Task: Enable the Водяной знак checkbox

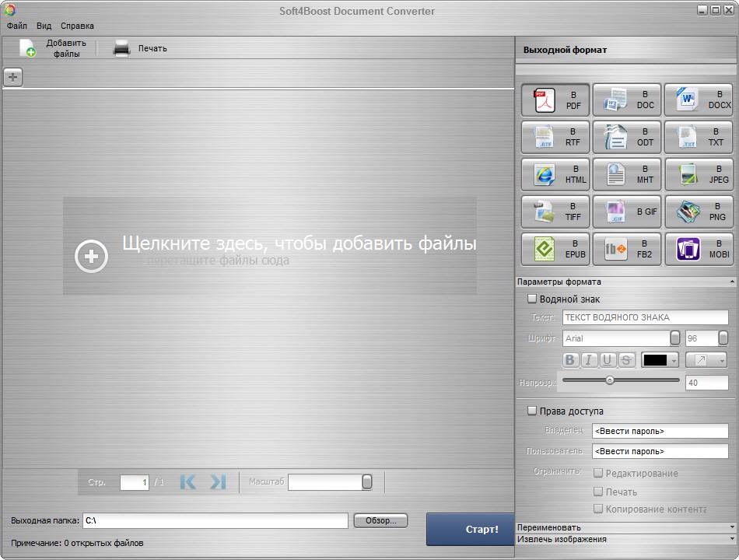Action: pyautogui.click(x=532, y=299)
